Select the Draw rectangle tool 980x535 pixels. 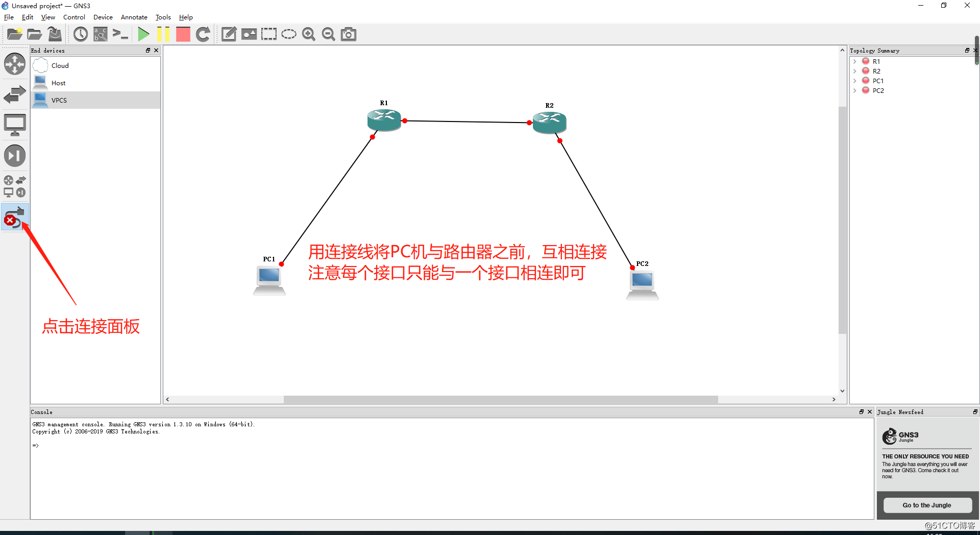(x=269, y=34)
